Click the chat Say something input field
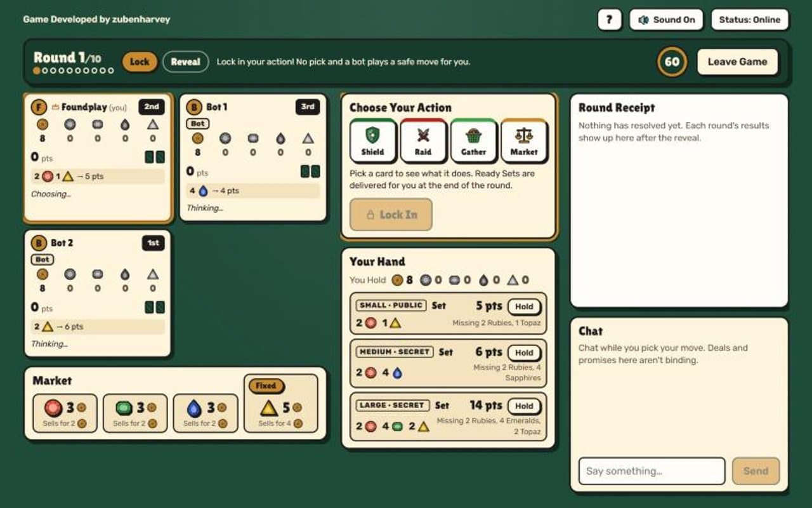The width and height of the screenshot is (812, 508). (x=652, y=471)
